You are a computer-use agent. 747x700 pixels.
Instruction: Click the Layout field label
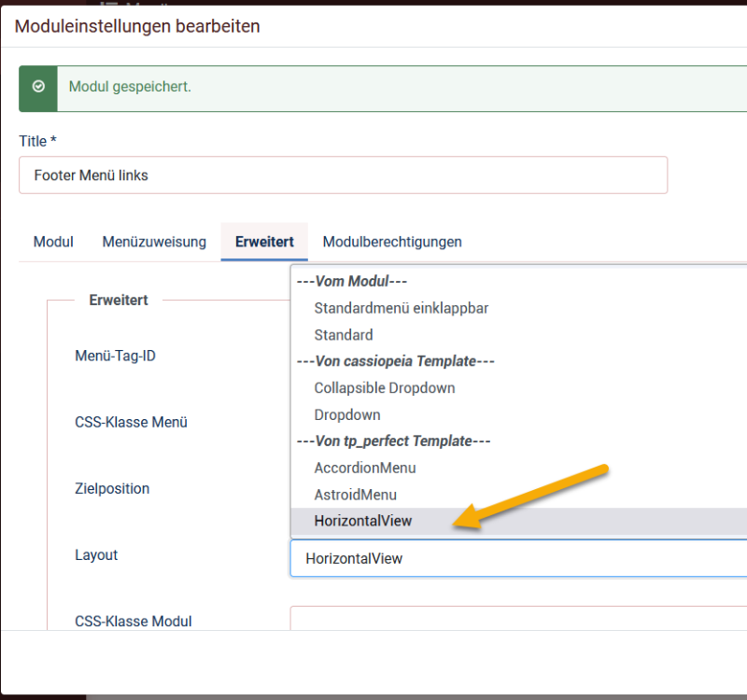click(x=96, y=555)
